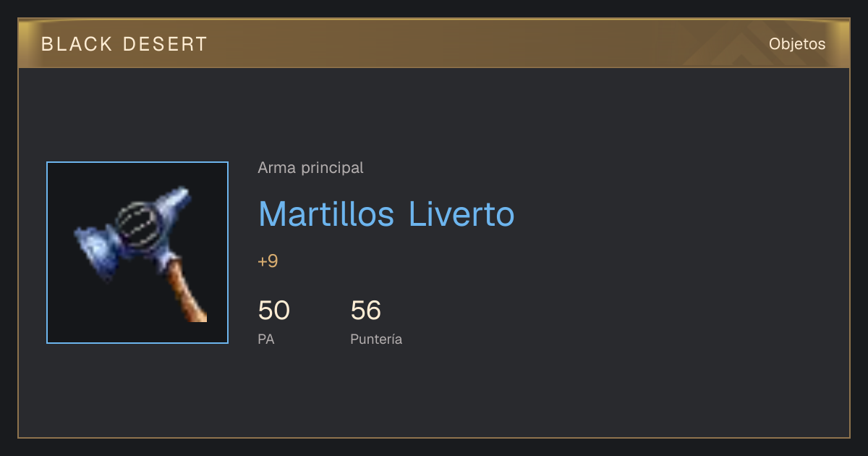Click the word Liverto in item name

click(461, 214)
